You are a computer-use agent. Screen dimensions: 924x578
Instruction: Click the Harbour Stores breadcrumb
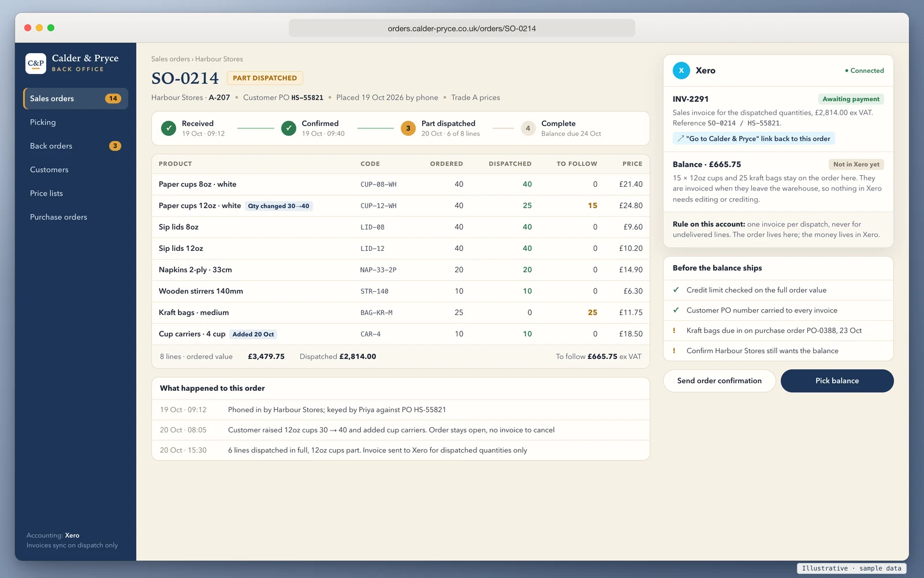pos(219,59)
